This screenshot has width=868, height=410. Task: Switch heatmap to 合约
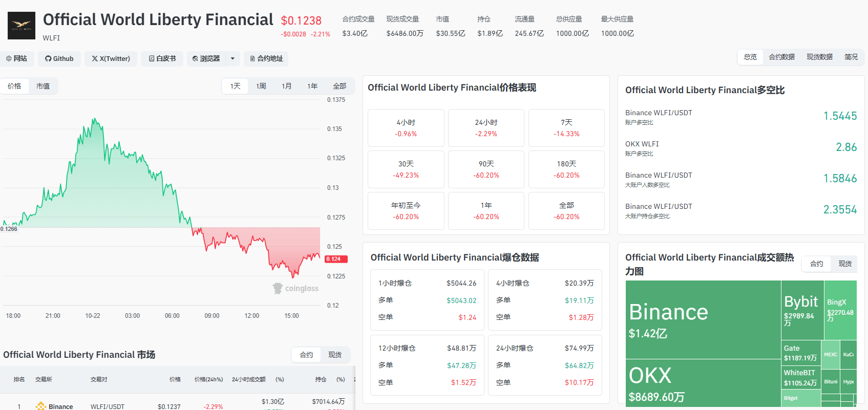(817, 264)
